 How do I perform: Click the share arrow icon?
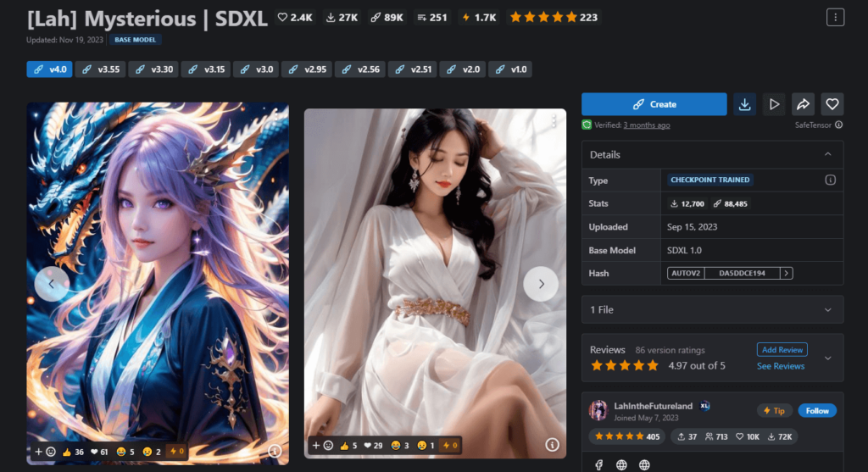802,104
